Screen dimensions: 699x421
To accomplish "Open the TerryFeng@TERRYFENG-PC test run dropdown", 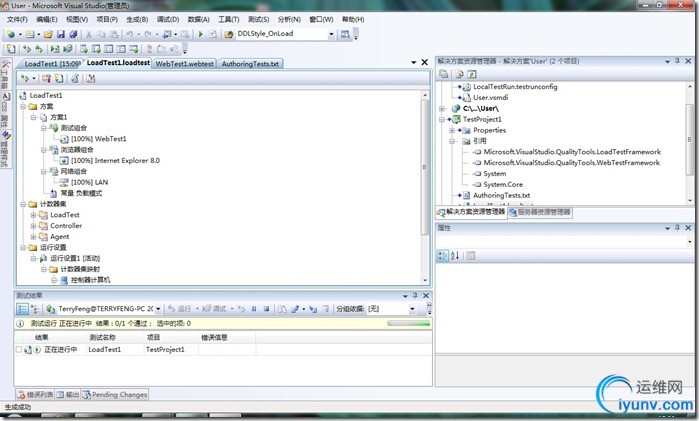I will point(158,309).
